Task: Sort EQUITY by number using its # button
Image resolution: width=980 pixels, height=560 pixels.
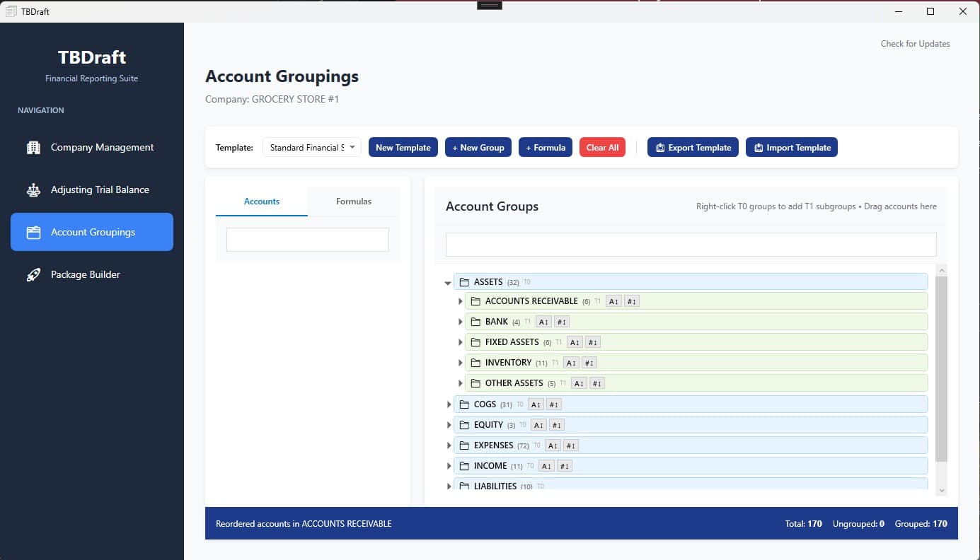Action: pyautogui.click(x=557, y=425)
